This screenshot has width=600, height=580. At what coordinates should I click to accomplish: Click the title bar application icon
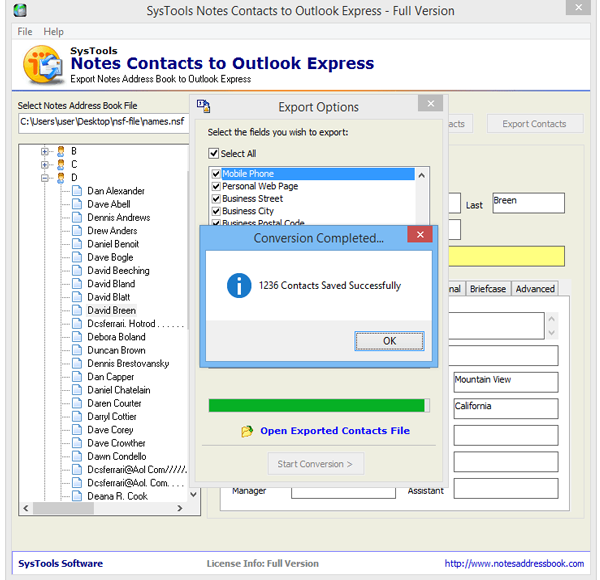click(20, 10)
